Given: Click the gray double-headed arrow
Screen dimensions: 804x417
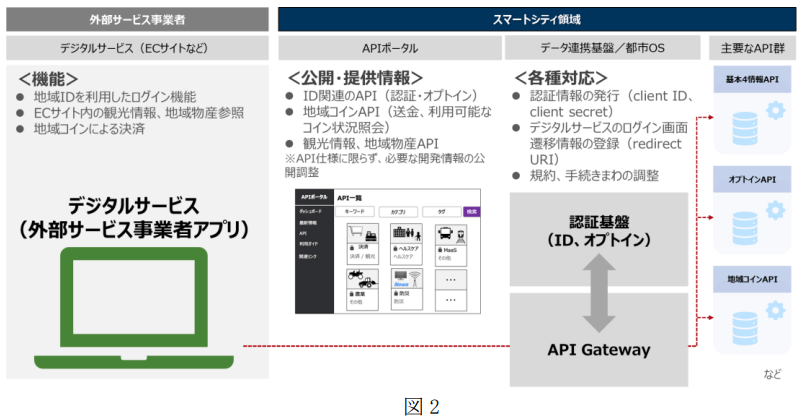Looking at the screenshot, I should [594, 292].
